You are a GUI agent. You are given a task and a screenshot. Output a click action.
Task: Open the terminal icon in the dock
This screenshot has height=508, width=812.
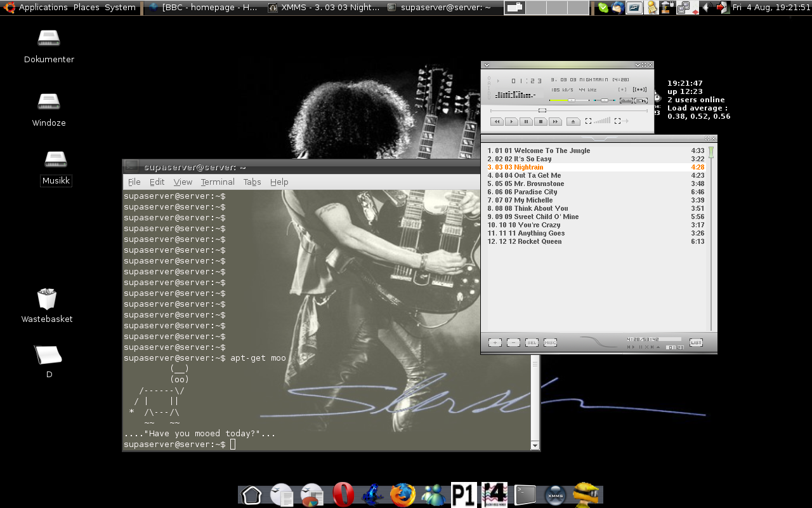coord(525,495)
